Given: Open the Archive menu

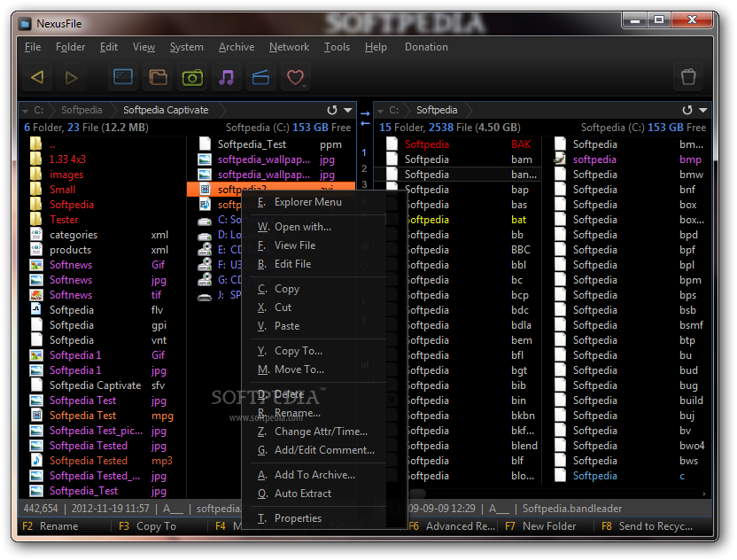Looking at the screenshot, I should point(237,47).
